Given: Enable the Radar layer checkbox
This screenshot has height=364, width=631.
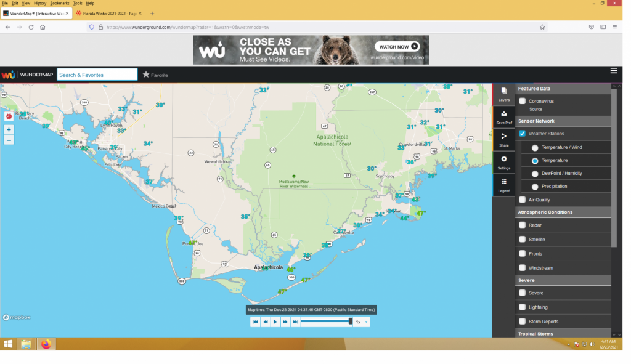Looking at the screenshot, I should click(523, 225).
